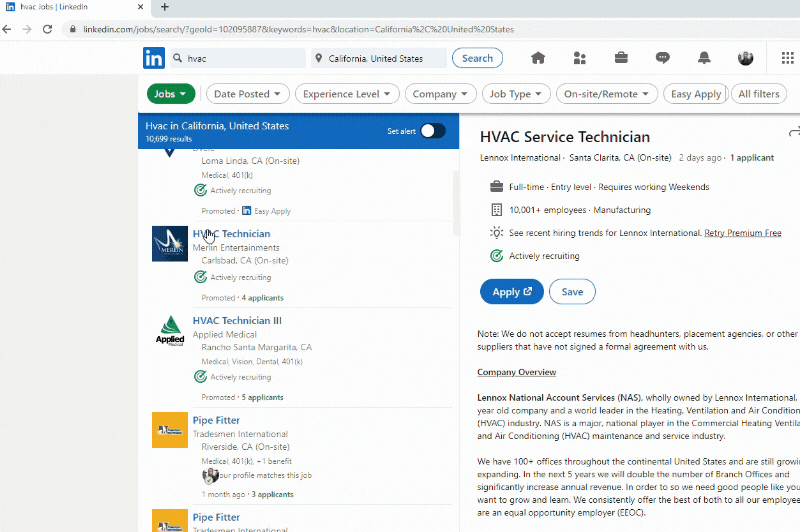Open the Date Posted filter dropdown

point(247,94)
